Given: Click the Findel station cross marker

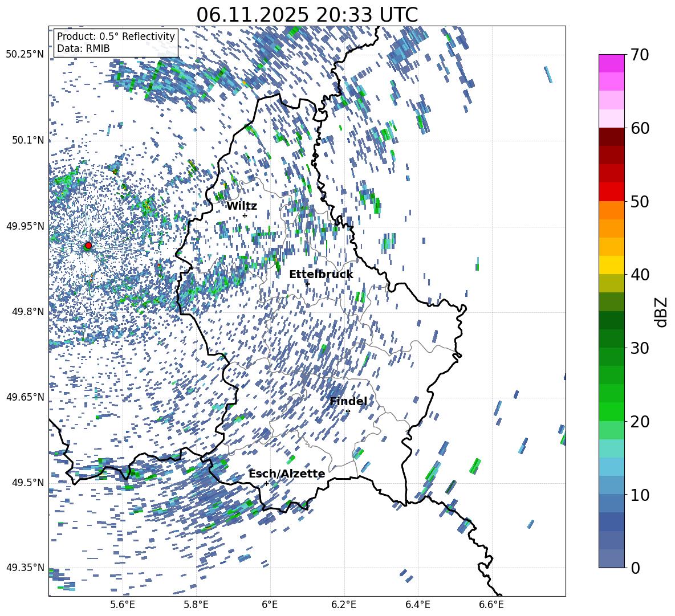Looking at the screenshot, I should (348, 411).
